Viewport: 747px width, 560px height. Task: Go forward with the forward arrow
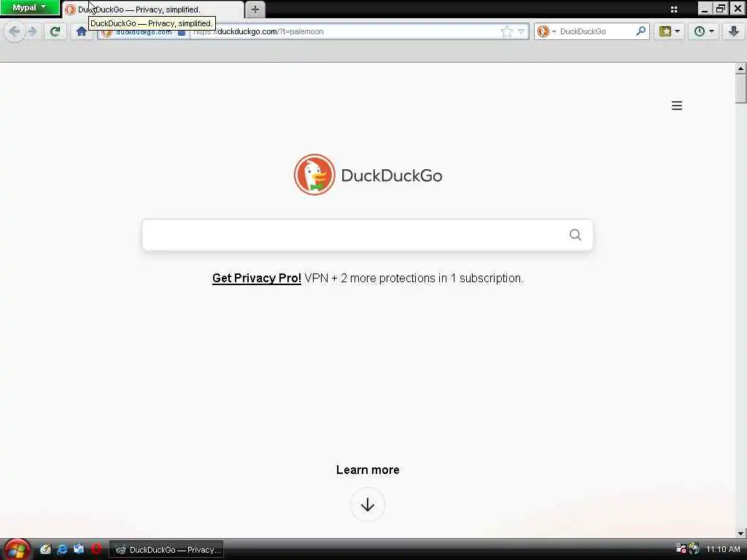[32, 31]
